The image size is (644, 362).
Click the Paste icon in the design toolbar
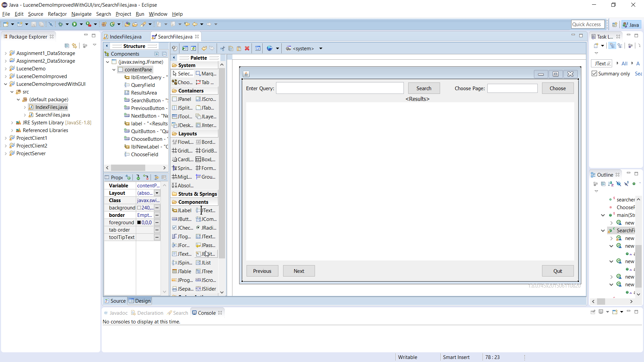coord(239,48)
